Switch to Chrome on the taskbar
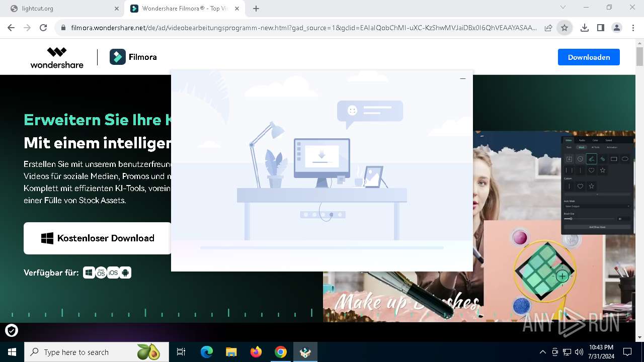This screenshot has width=644, height=362. tap(281, 352)
